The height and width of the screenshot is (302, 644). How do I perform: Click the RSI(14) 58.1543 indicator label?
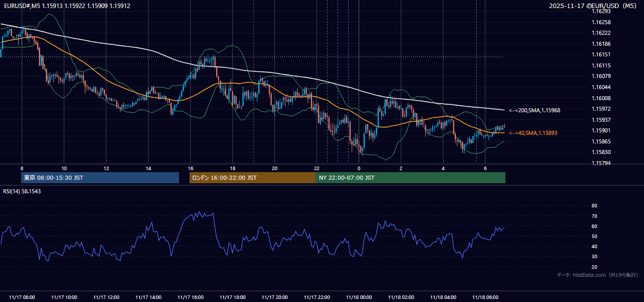tap(22, 191)
